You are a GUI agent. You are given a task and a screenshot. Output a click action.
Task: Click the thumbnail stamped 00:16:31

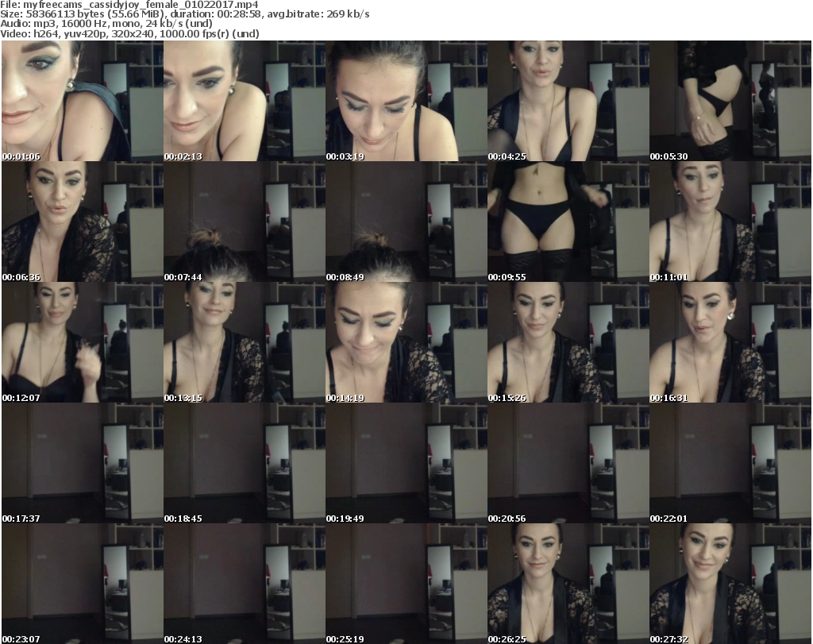coord(730,342)
